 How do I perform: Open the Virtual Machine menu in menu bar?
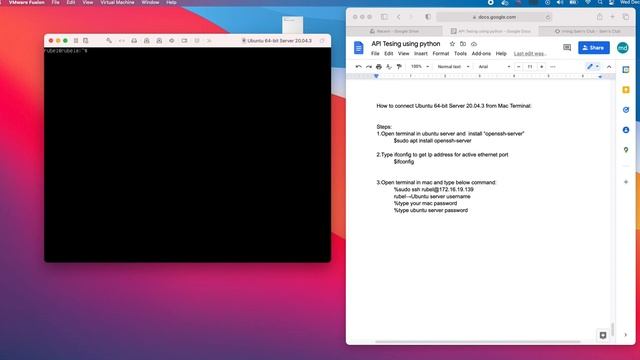[117, 2]
